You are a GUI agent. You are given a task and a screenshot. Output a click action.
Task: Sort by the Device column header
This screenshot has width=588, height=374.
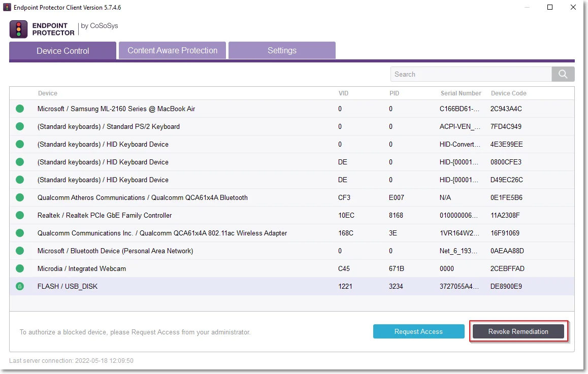point(48,93)
